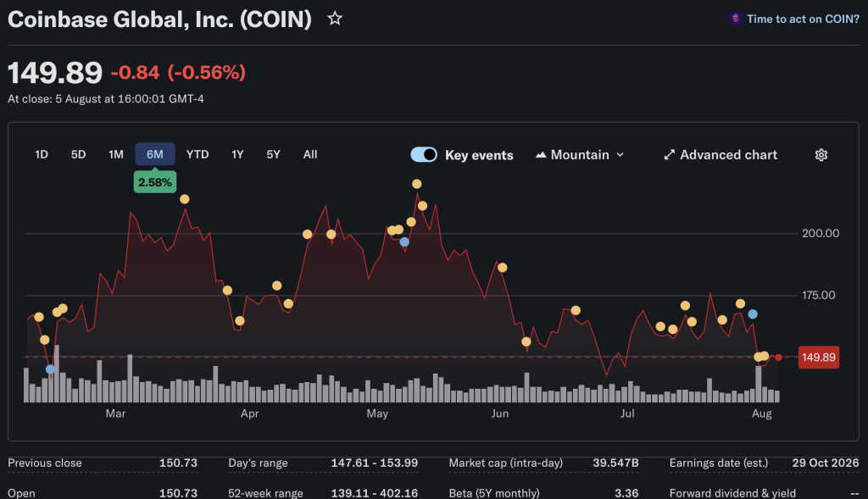Image resolution: width=868 pixels, height=499 pixels.
Task: Click the 39.547B market cap value
Action: click(615, 463)
